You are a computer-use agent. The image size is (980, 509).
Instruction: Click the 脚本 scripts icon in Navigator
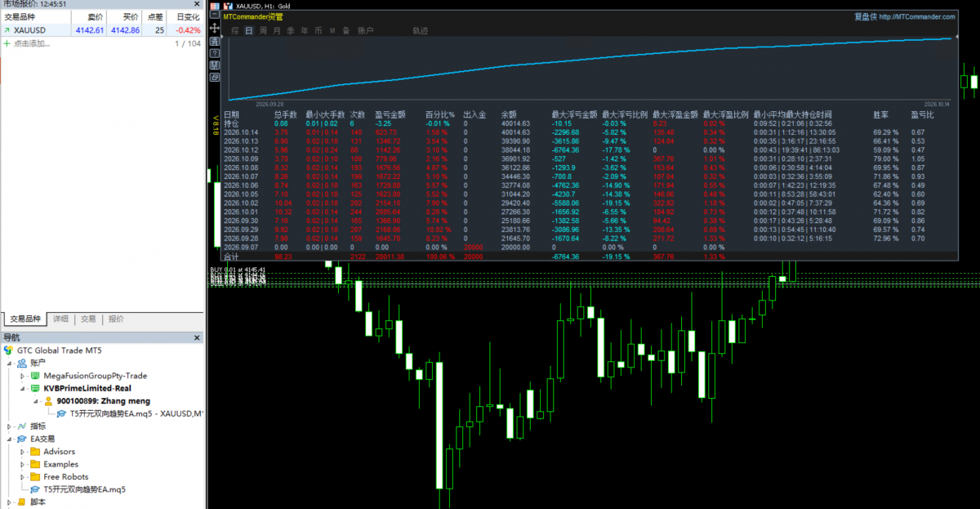[22, 502]
